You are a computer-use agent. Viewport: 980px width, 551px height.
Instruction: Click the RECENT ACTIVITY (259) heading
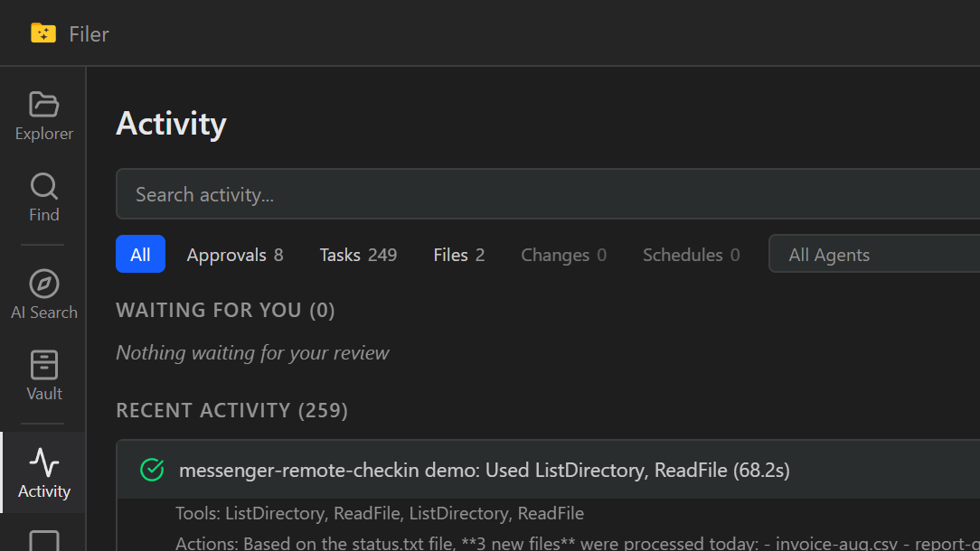pos(231,410)
